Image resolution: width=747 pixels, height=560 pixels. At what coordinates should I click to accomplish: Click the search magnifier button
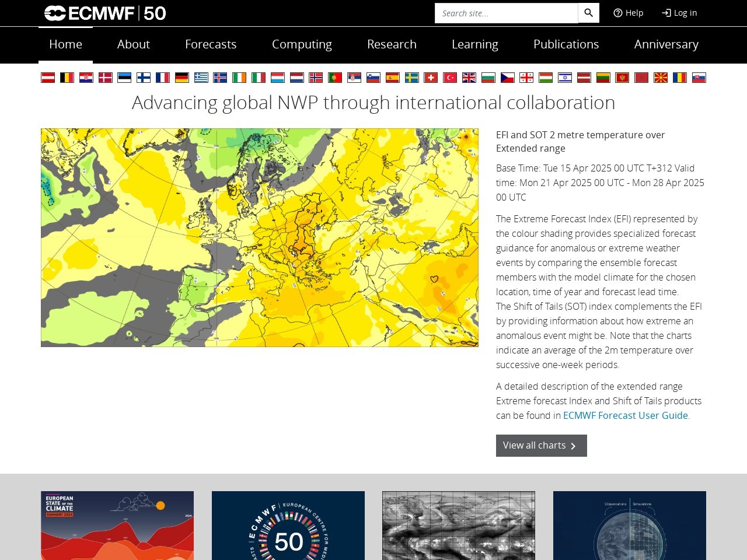pos(588,13)
